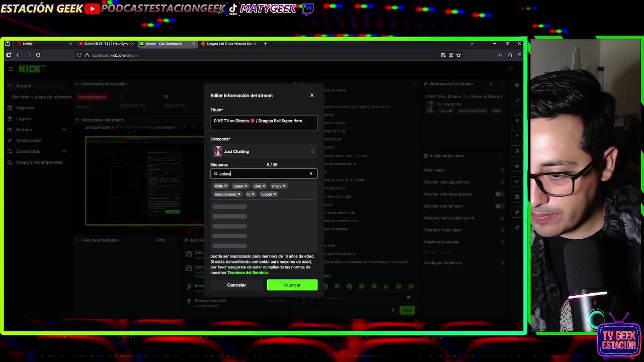Click the Kick logo
This screenshot has width=644, height=362.
click(x=32, y=69)
